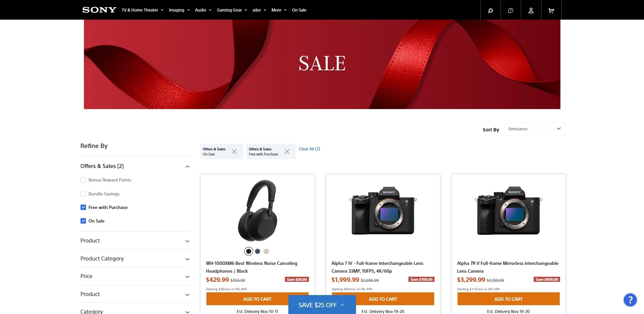
Task: Open the Sort By Relevance dropdown
Action: coord(535,129)
